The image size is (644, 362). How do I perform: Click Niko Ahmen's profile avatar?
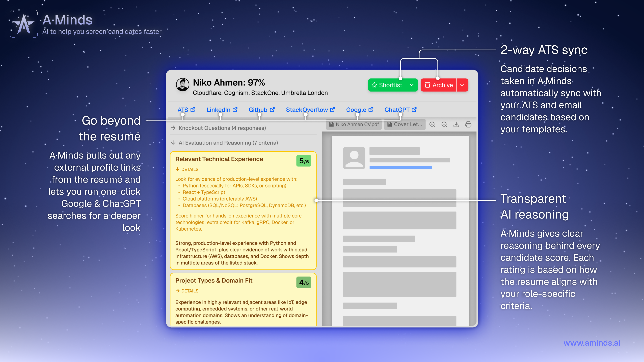[x=182, y=85]
